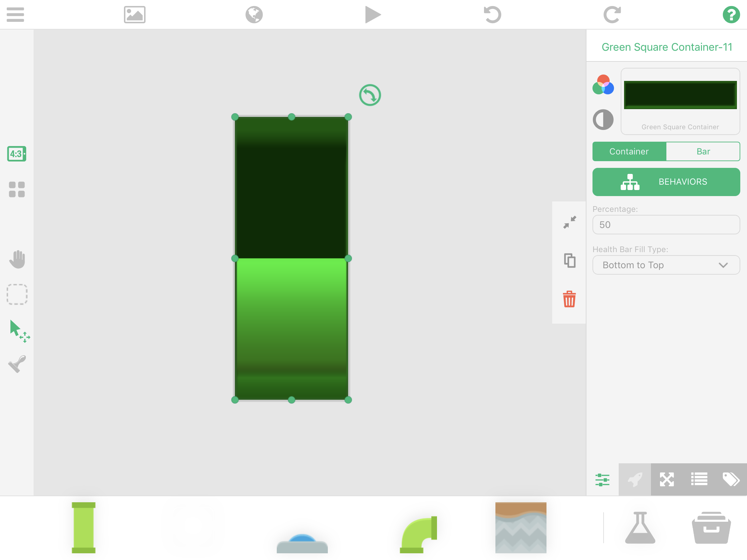Open the world settings globe icon

click(x=254, y=14)
